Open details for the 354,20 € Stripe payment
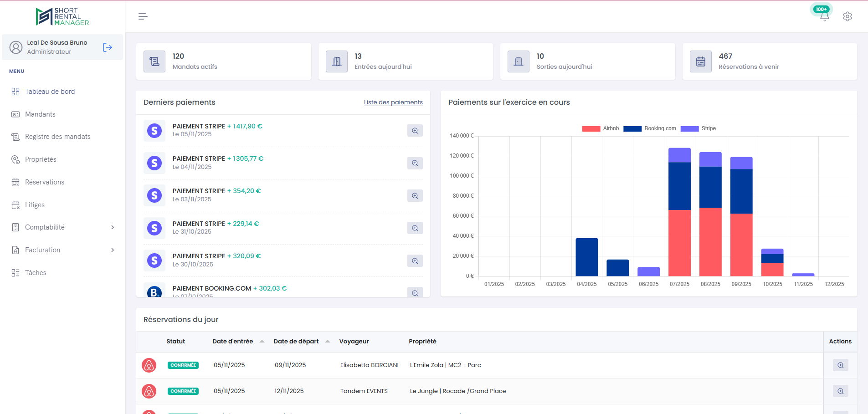The image size is (868, 414). 415,196
